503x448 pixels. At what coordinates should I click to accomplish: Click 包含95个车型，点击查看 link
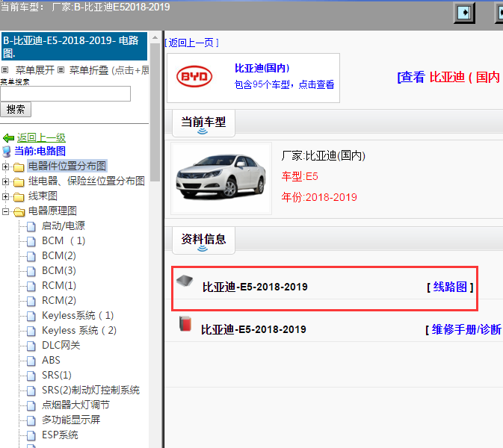pyautogui.click(x=284, y=84)
